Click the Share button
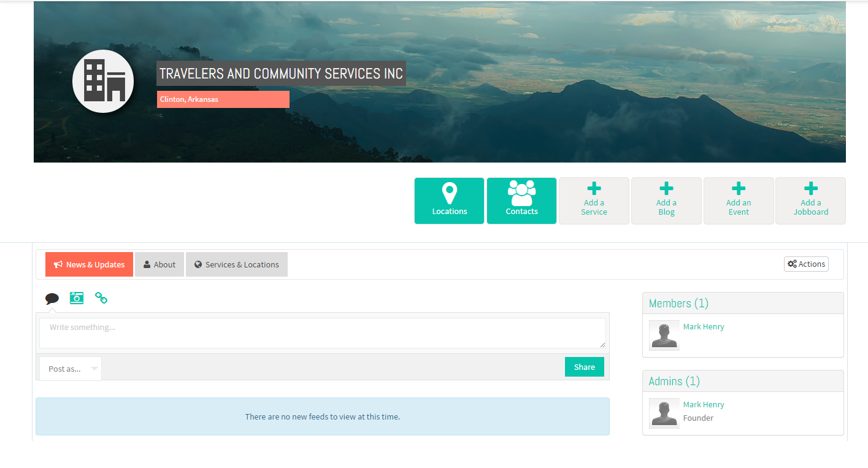The width and height of the screenshot is (868, 468). point(585,367)
